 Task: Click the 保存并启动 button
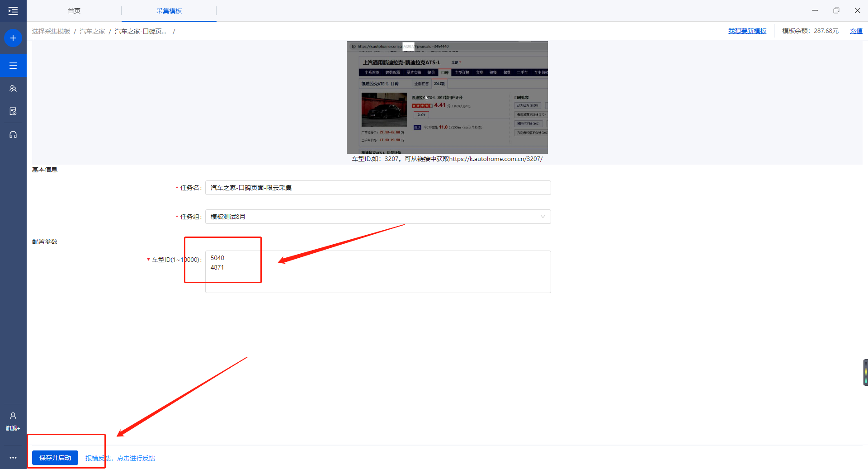55,458
